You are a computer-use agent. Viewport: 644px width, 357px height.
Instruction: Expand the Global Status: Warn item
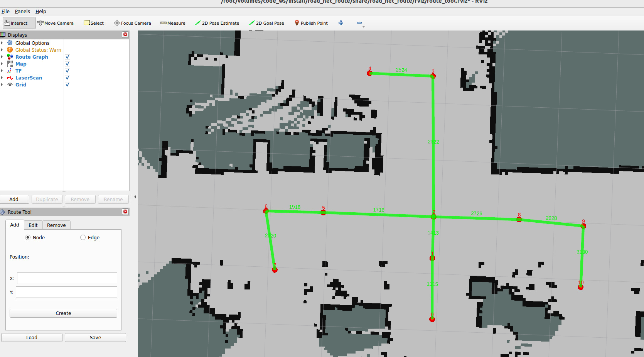pos(2,50)
